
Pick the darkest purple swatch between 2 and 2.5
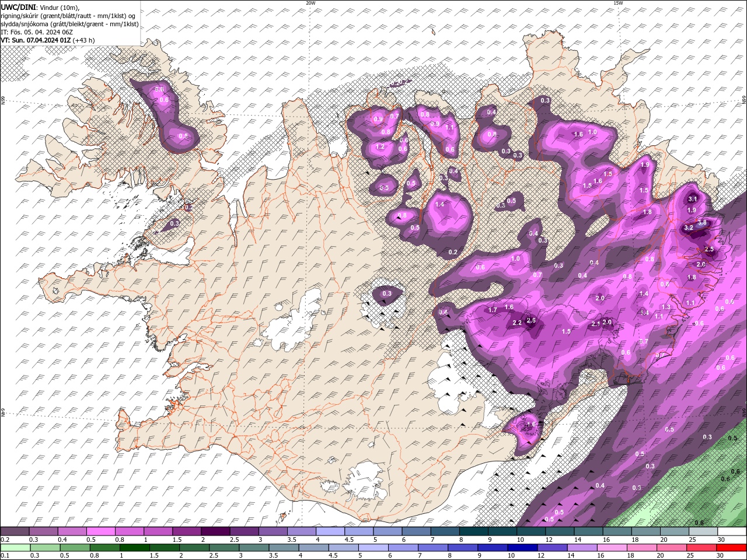(215, 531)
